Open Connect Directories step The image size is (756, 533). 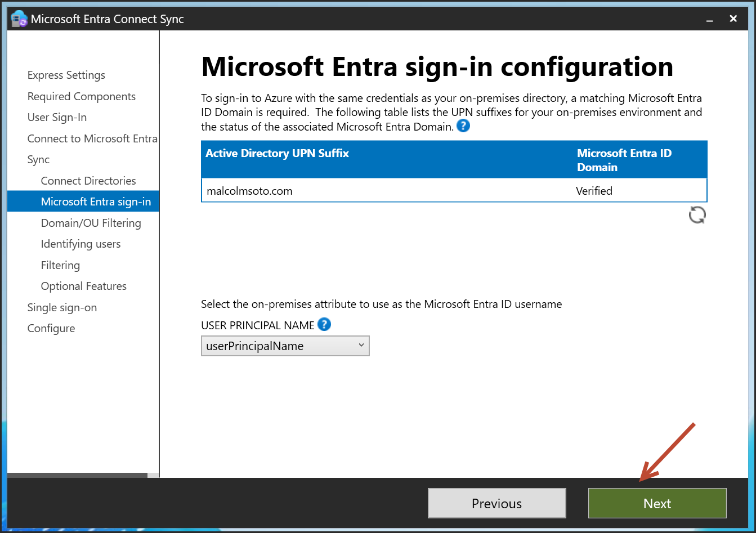[x=88, y=181]
